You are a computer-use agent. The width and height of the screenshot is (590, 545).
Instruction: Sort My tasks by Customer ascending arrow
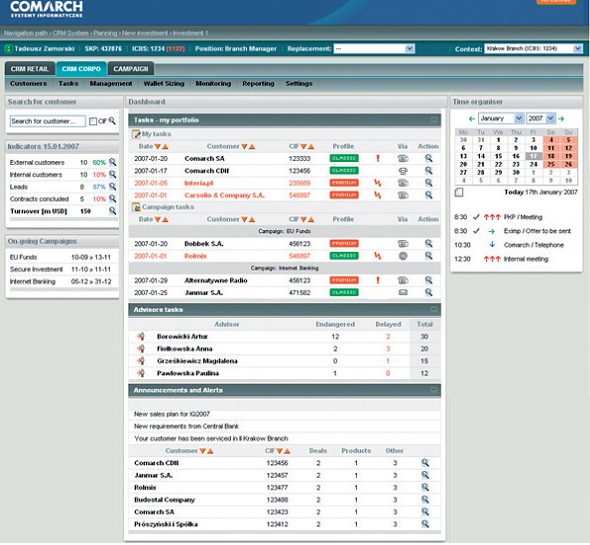[x=252, y=146]
